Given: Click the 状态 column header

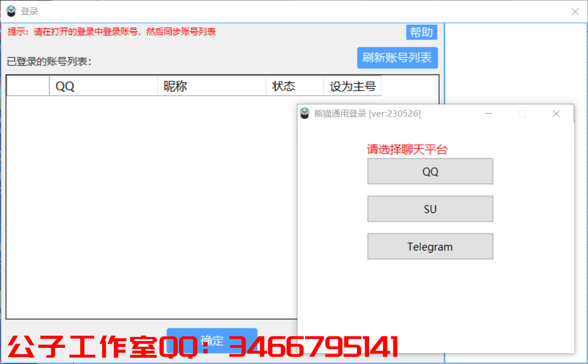Looking at the screenshot, I should [x=295, y=86].
